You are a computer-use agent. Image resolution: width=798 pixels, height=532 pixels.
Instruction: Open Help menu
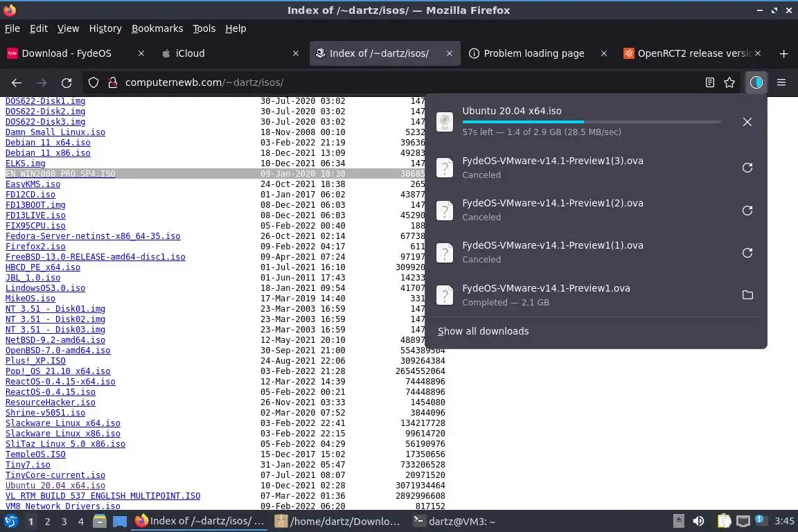(236, 28)
